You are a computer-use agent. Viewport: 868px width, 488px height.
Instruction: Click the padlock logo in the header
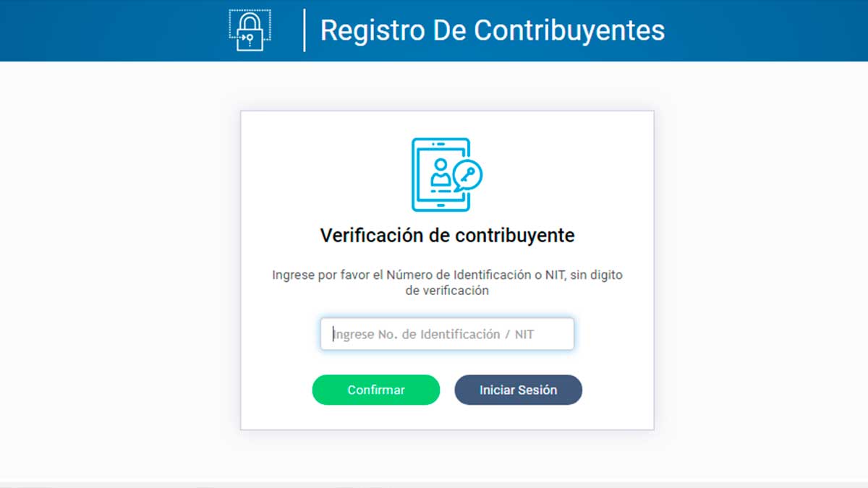(250, 30)
